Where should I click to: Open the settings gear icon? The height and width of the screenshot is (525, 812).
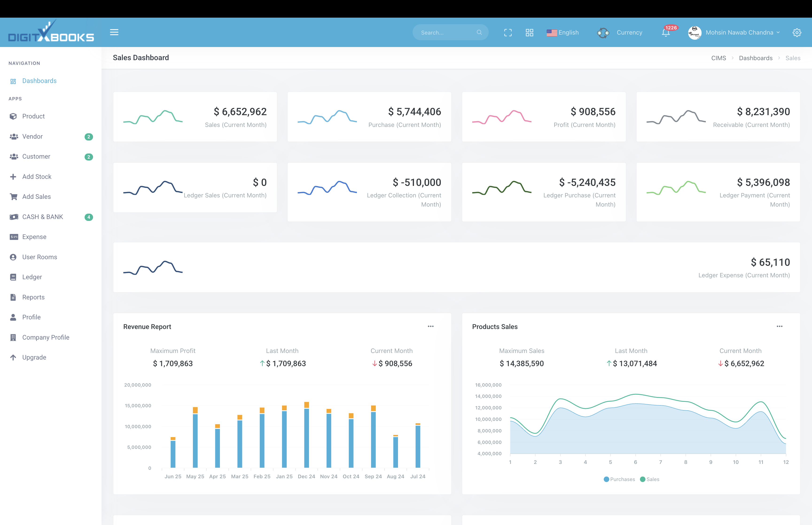pyautogui.click(x=797, y=33)
